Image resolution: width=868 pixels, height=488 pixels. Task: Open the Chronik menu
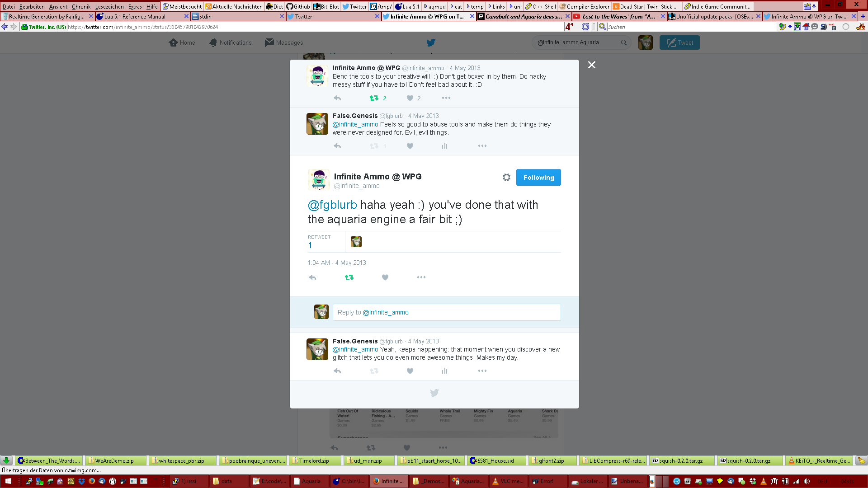[x=81, y=6]
